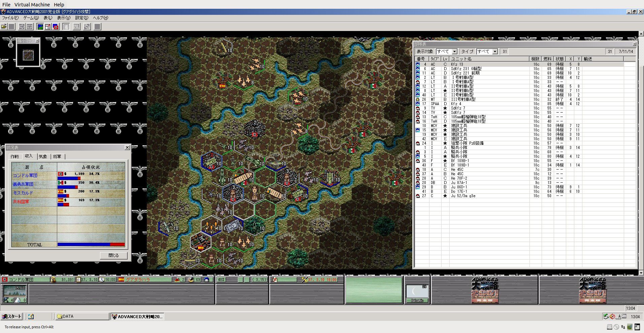The image size is (644, 333).
Task: Switch to the 収入 tab in 状況表
Action: point(29,156)
